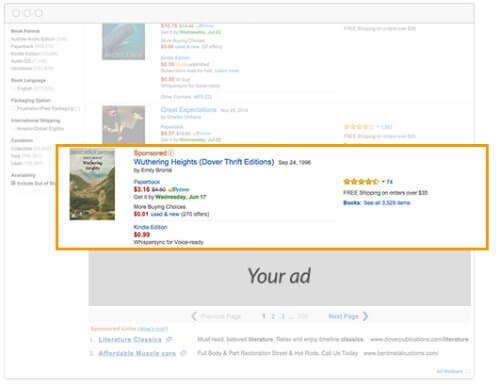500x386 pixels.
Task: Click the Your ad banner placeholder
Action: click(279, 277)
